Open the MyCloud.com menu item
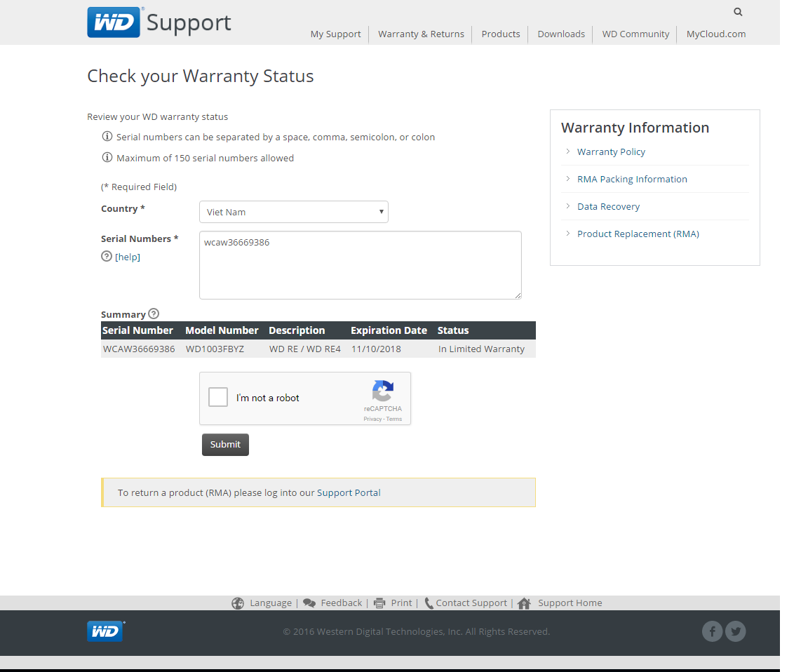This screenshot has height=672, width=808. [715, 34]
